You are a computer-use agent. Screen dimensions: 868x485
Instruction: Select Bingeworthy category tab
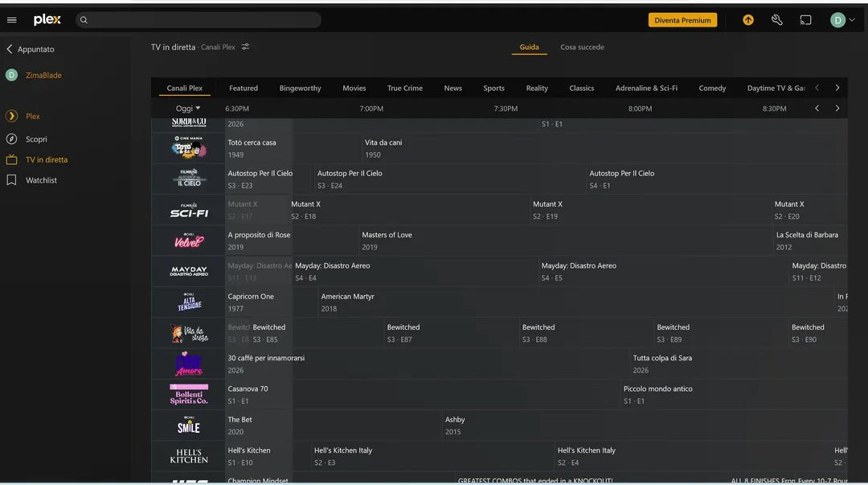[300, 88]
